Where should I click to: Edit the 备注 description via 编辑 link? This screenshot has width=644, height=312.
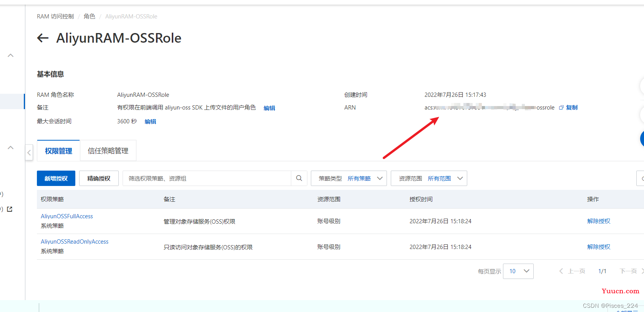(269, 108)
